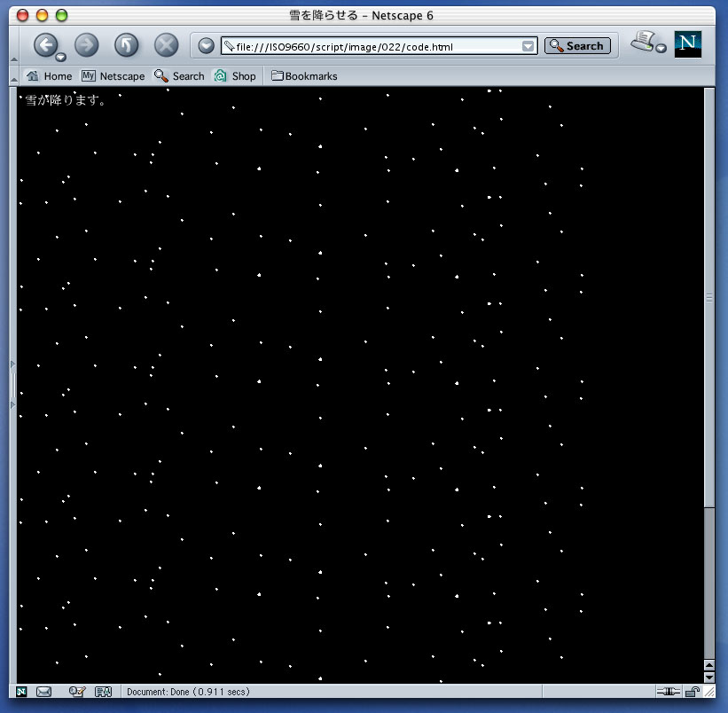728x713 pixels.
Task: Open Home from the personal toolbar
Action: click(49, 76)
